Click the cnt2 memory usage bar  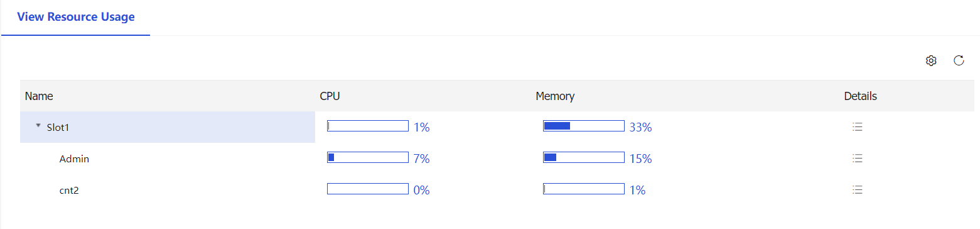tap(584, 189)
